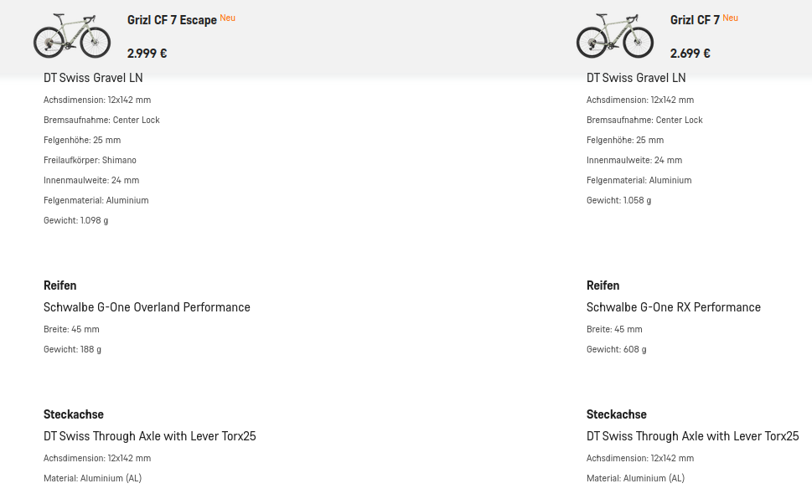Screen dimensions: 812x504
Task: Click the Neu badge beside Grizl CF 7
Action: 730,18
